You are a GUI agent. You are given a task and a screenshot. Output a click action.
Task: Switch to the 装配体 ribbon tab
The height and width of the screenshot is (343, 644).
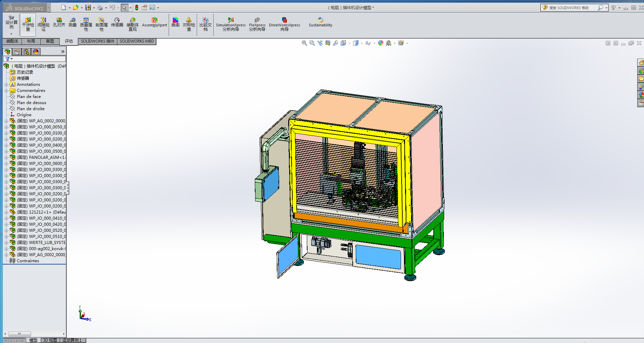pos(12,41)
